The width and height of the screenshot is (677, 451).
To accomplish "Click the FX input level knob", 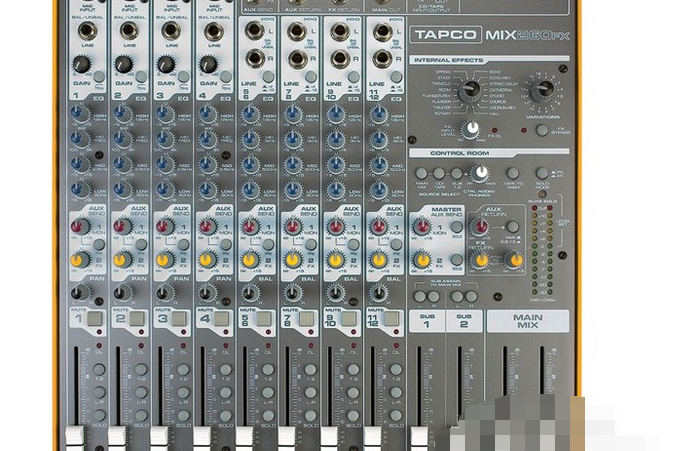I will tap(470, 129).
